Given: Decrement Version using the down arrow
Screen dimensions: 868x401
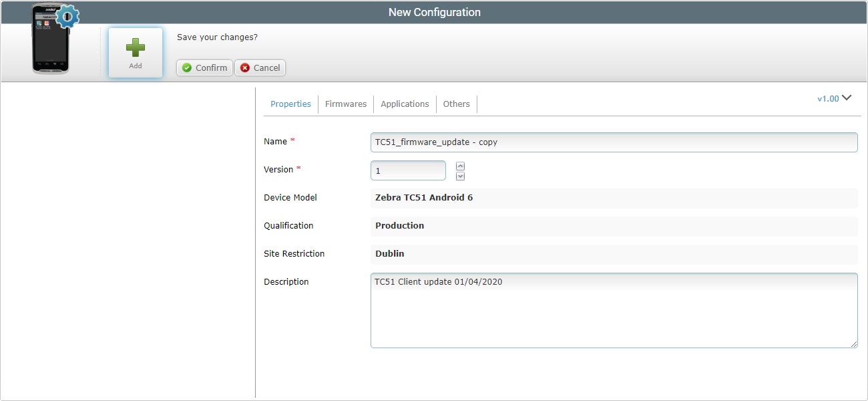Looking at the screenshot, I should point(460,175).
